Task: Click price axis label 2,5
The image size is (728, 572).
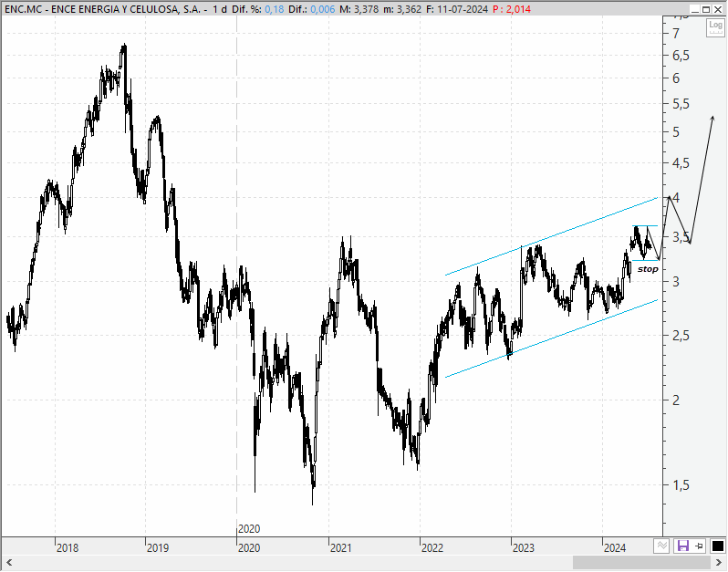Action: click(681, 335)
